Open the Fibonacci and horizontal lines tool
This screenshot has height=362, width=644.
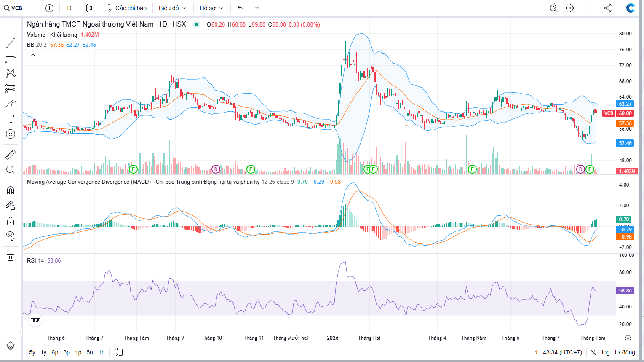click(x=11, y=58)
